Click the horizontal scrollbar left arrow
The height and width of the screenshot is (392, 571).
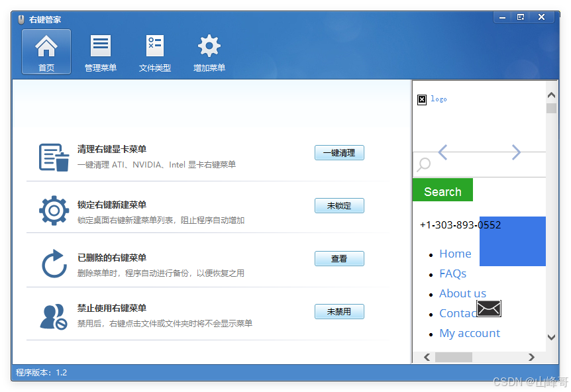pyautogui.click(x=427, y=358)
